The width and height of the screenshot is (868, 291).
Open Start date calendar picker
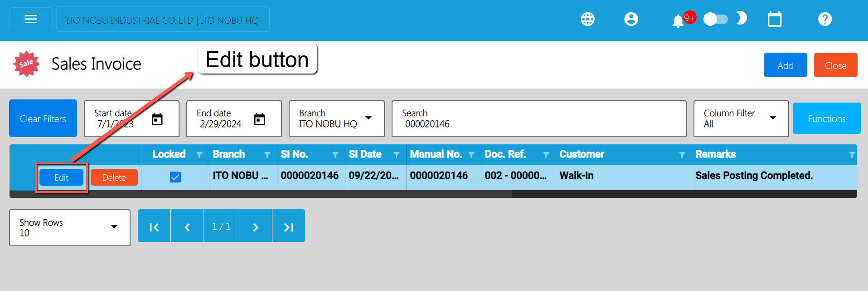[x=157, y=119]
